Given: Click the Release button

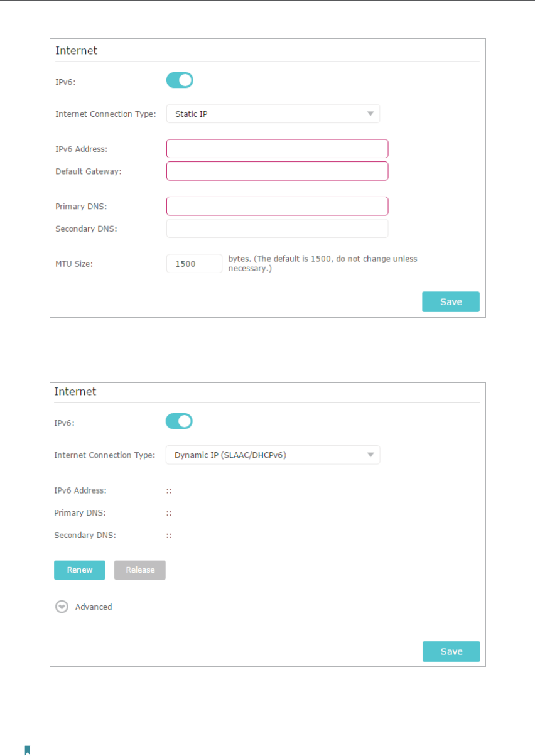Looking at the screenshot, I should [x=140, y=570].
